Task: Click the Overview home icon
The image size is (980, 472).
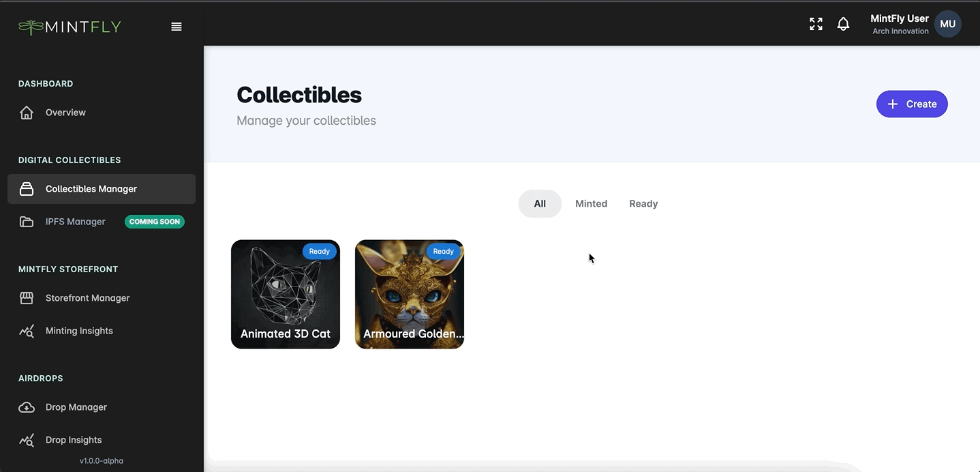Action: point(27,113)
